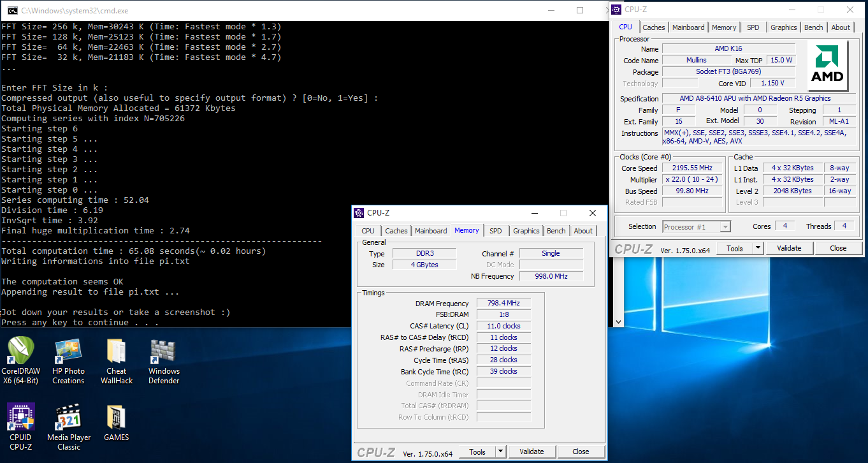Switch to Graphics tab in CPU window
Screen dimensions: 868x463
(783, 27)
